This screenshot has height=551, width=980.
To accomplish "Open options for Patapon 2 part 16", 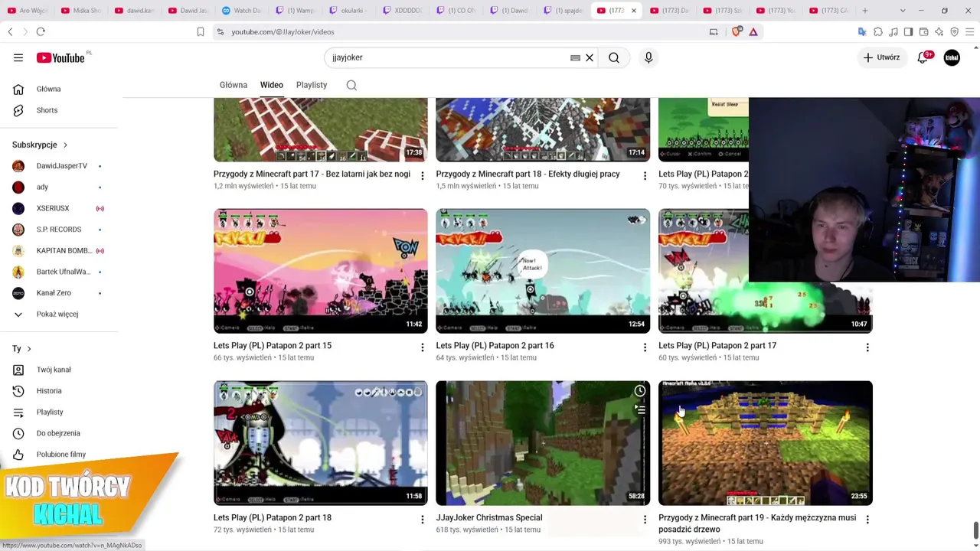I will click(645, 347).
